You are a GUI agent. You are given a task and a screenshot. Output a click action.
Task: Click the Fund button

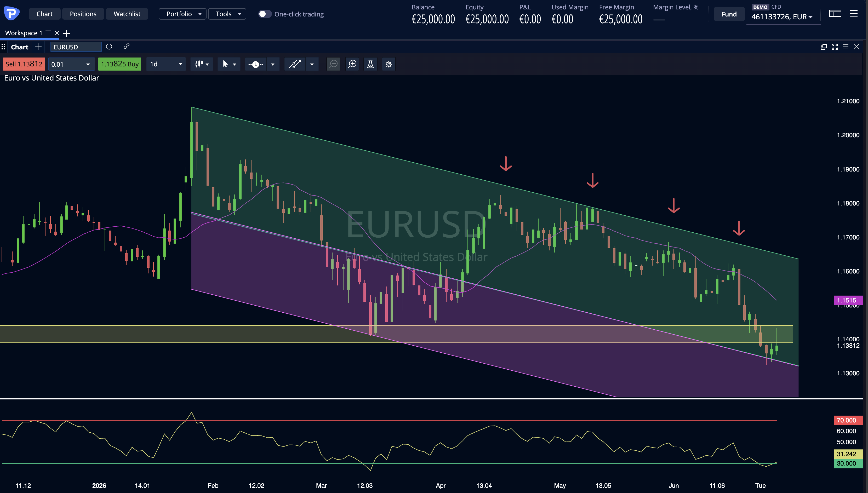click(x=729, y=14)
